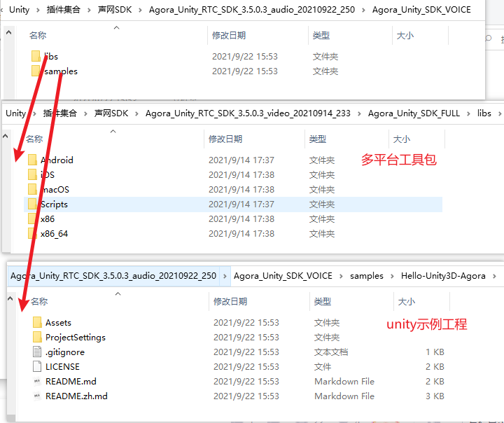Click the README.md markdown file icon
Viewport: 504px width, 423px height.
(37, 382)
